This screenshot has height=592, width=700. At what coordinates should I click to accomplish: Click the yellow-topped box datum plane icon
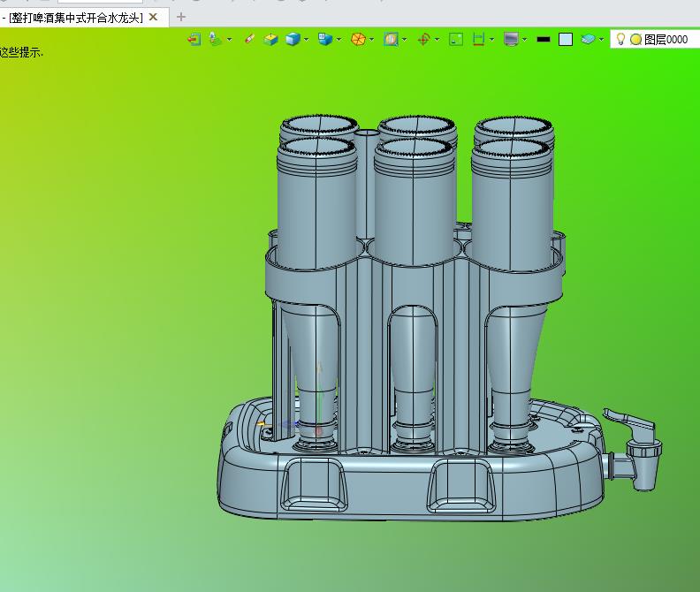click(270, 39)
